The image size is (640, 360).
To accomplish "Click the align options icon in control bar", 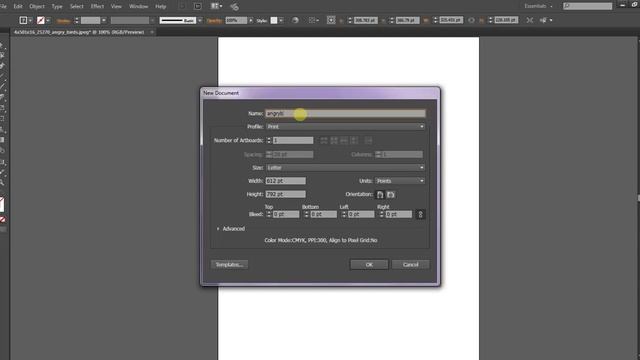I will pos(312,20).
